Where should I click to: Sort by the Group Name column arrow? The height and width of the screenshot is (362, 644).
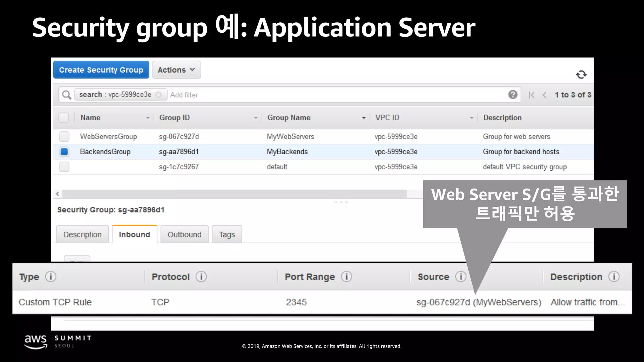pyautogui.click(x=364, y=118)
